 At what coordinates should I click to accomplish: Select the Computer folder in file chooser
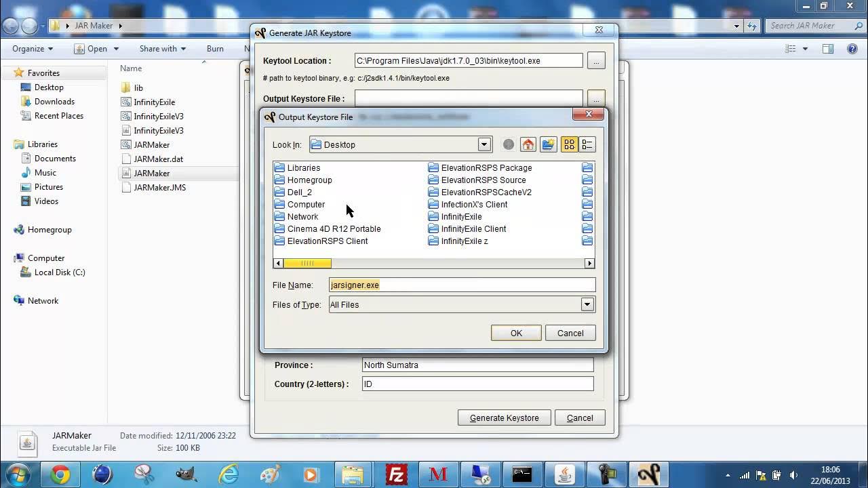299,204
